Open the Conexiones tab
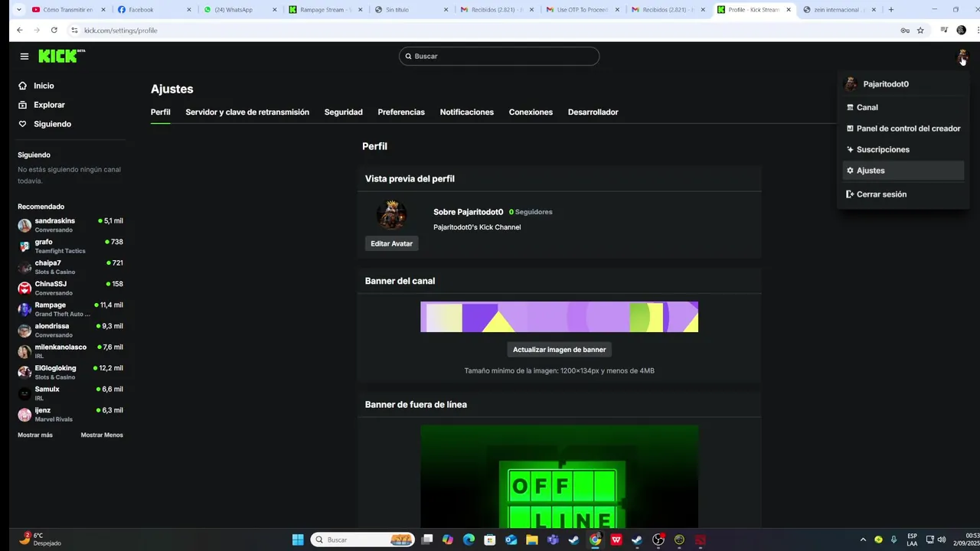980x551 pixels. (x=531, y=112)
